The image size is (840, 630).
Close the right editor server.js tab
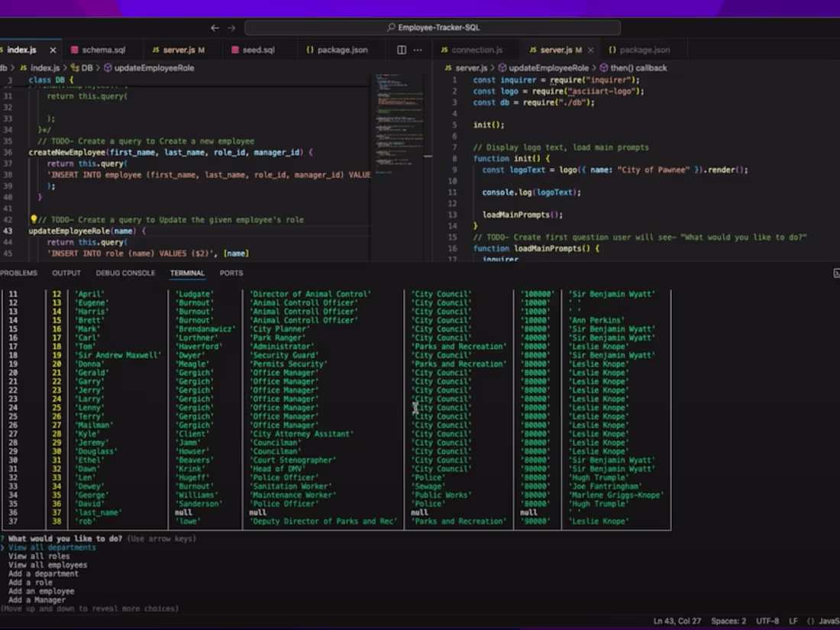point(591,50)
